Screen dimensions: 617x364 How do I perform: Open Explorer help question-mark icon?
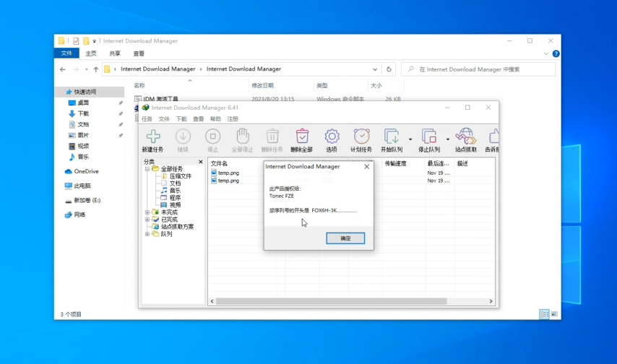556,53
